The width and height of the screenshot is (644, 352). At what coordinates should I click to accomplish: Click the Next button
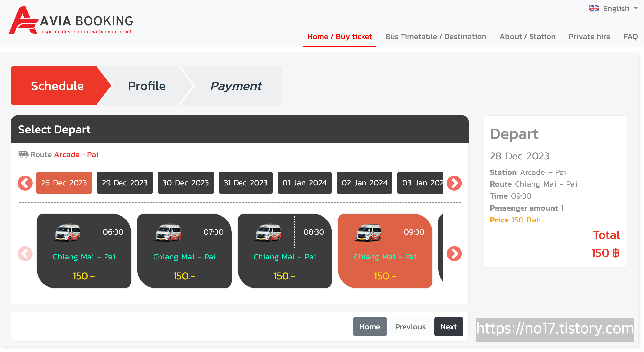[x=449, y=326]
